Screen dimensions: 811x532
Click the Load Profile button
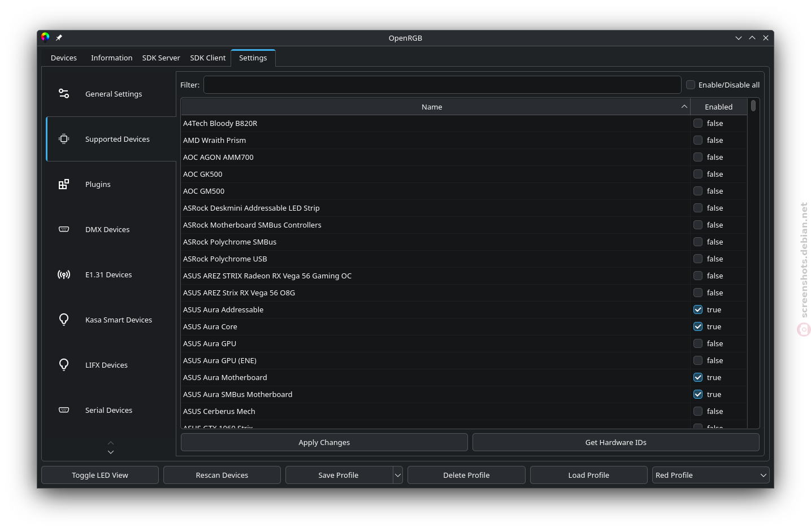(589, 475)
